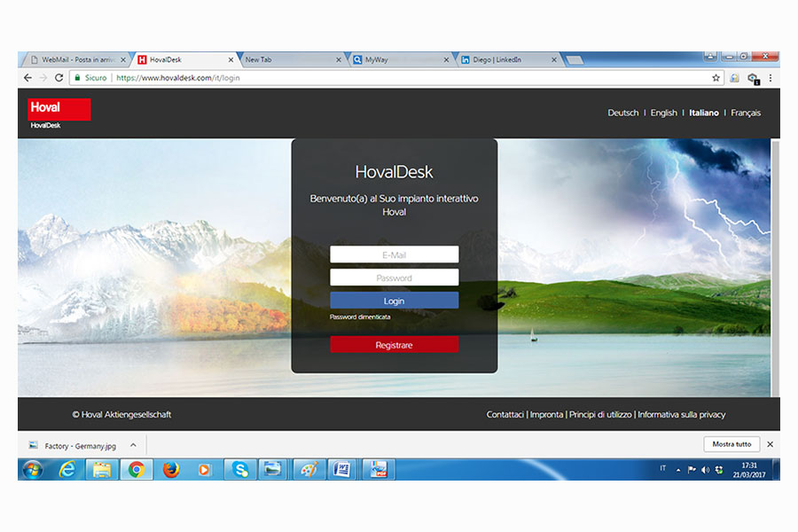798x532 pixels.
Task: Close the WebMail tab
Action: tap(123, 59)
